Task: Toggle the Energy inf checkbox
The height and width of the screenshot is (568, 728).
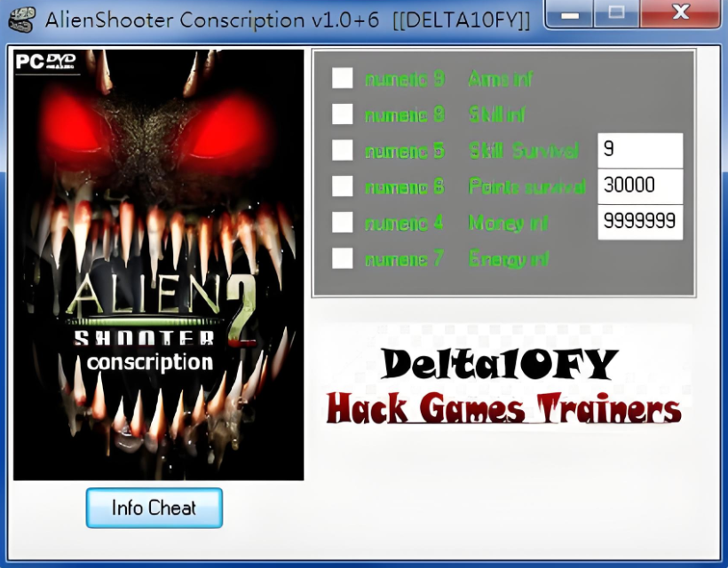Action: pos(343,258)
